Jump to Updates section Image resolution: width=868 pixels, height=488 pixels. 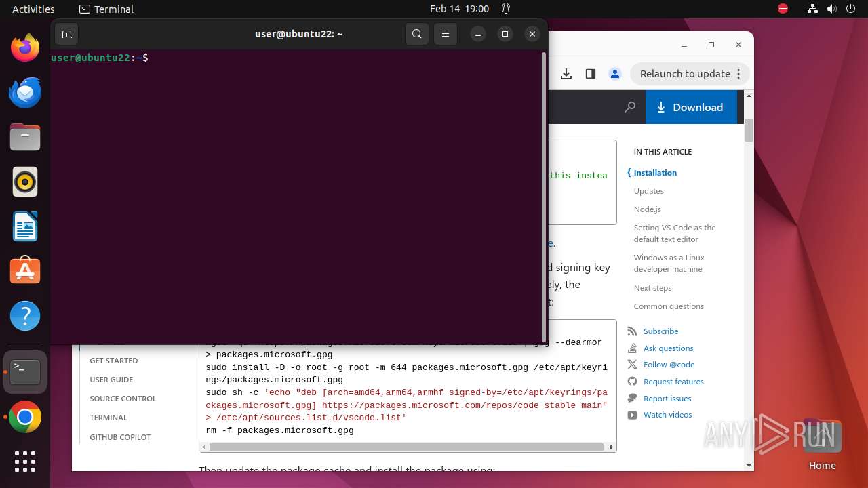(648, 191)
